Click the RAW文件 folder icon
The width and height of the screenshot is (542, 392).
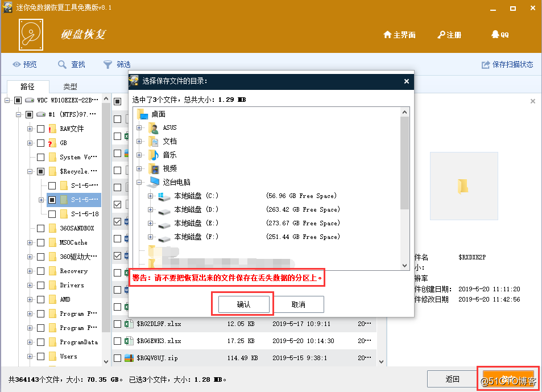(x=52, y=129)
